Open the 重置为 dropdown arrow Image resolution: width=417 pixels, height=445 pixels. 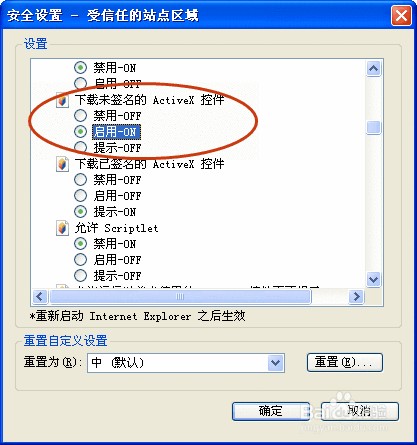click(x=276, y=362)
